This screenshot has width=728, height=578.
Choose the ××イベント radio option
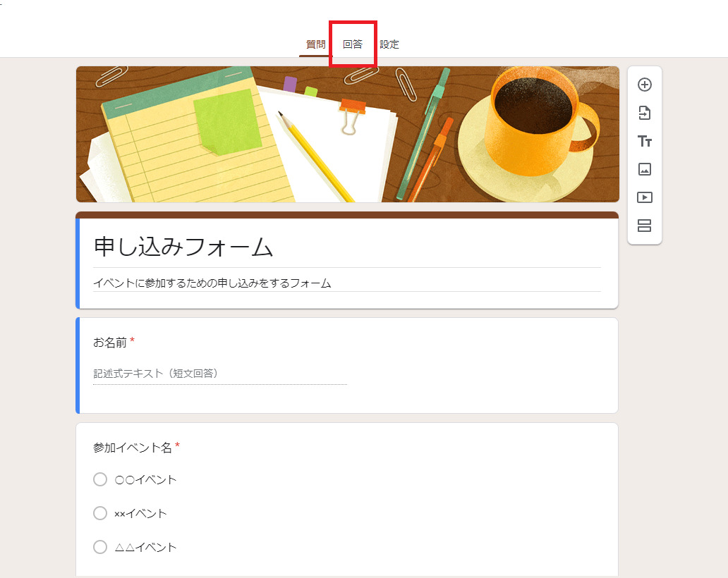click(x=100, y=513)
